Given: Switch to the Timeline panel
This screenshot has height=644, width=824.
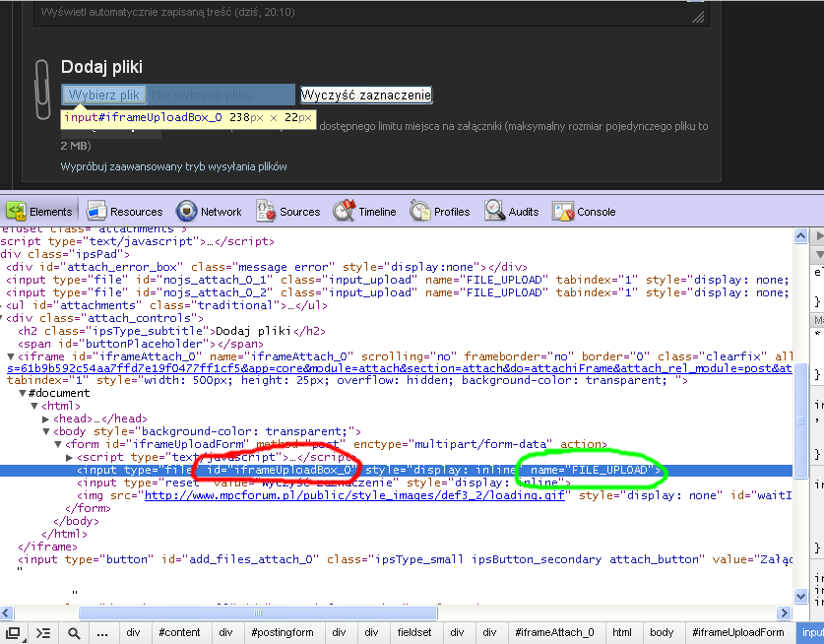Looking at the screenshot, I should 364,212.
